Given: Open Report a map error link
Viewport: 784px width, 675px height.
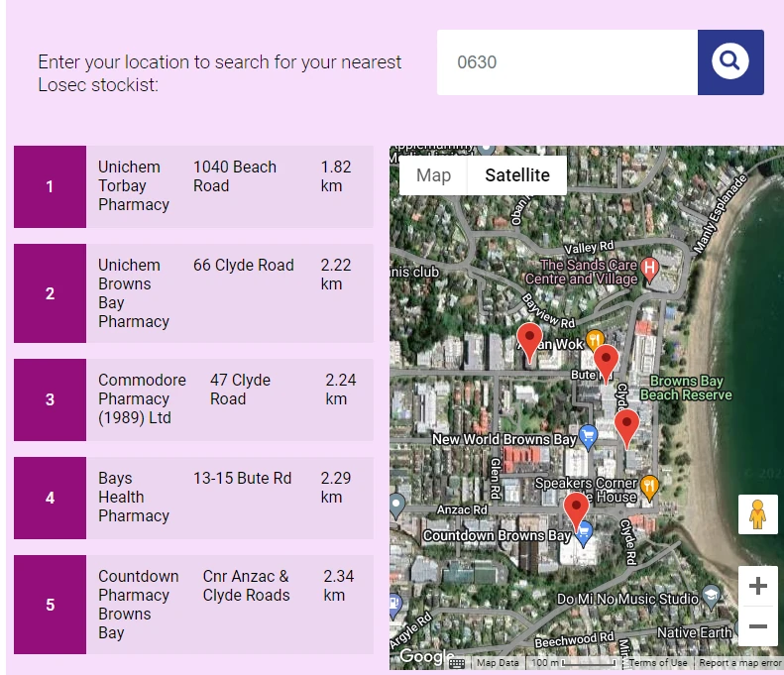Looking at the screenshot, I should pos(739,663).
